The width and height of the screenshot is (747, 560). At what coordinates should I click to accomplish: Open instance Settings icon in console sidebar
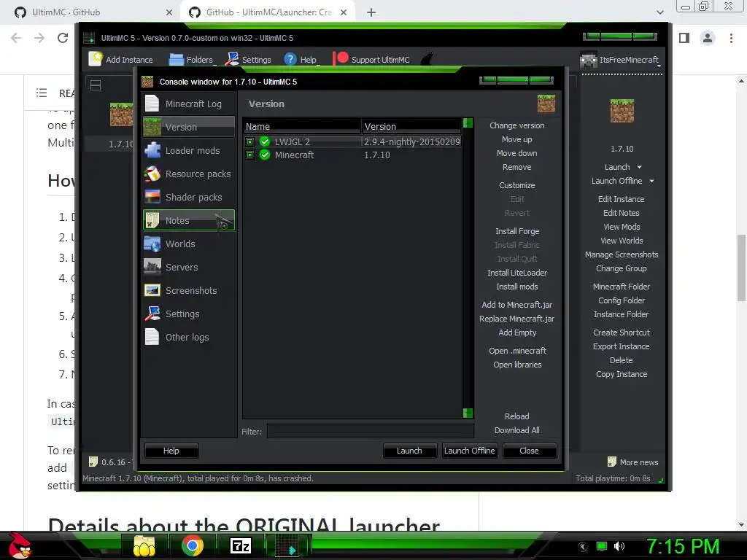tap(152, 314)
